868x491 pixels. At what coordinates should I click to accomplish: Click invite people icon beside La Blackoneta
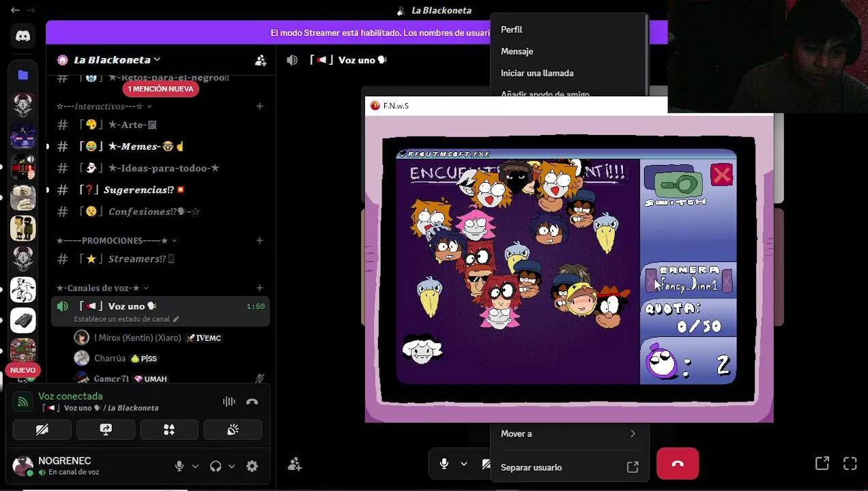pyautogui.click(x=261, y=60)
